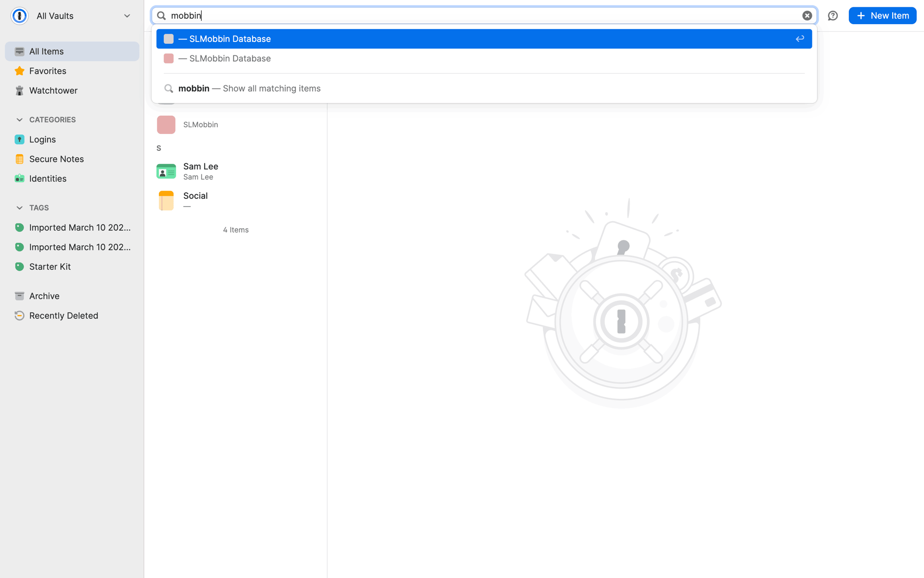Click the Archive box icon
Viewport: 924px width, 578px height.
[19, 296]
